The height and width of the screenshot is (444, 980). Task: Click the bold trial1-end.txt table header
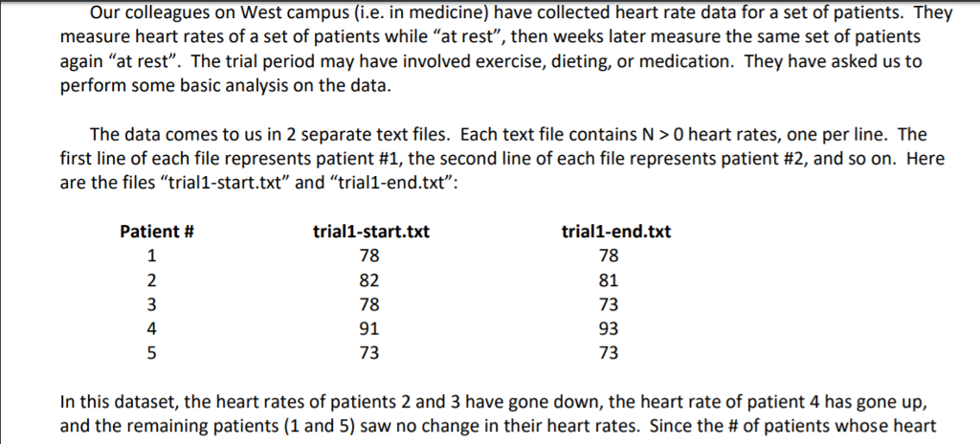coord(616,232)
